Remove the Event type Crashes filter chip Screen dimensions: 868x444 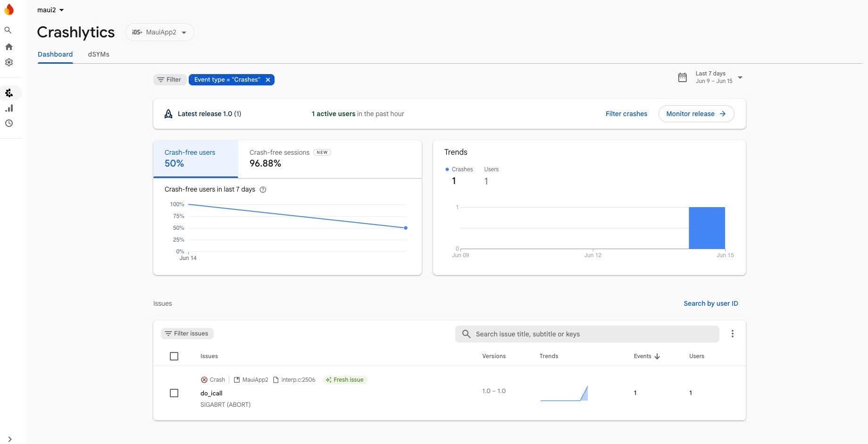click(268, 80)
